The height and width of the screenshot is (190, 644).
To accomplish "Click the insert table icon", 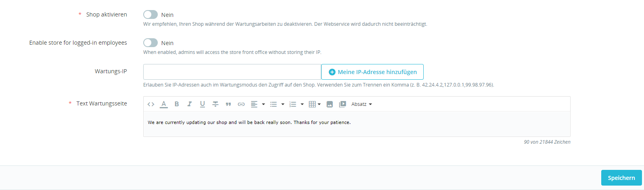I will (x=312, y=104).
